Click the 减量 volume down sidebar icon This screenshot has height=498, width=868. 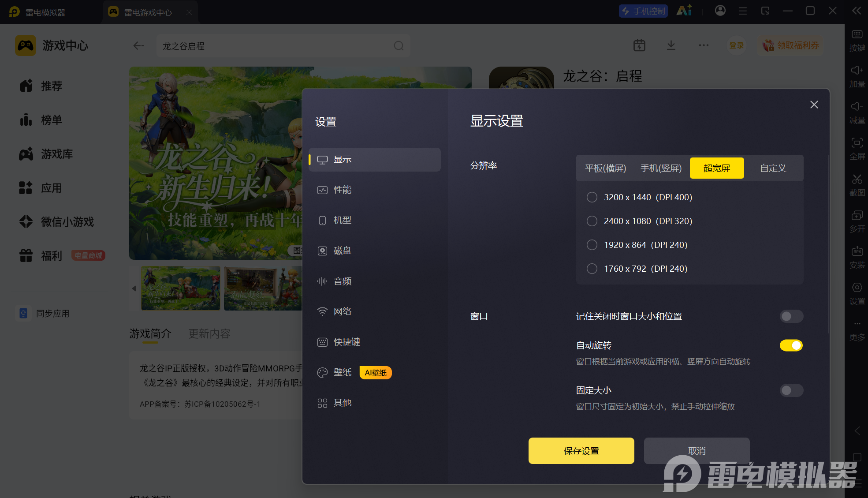pos(857,112)
